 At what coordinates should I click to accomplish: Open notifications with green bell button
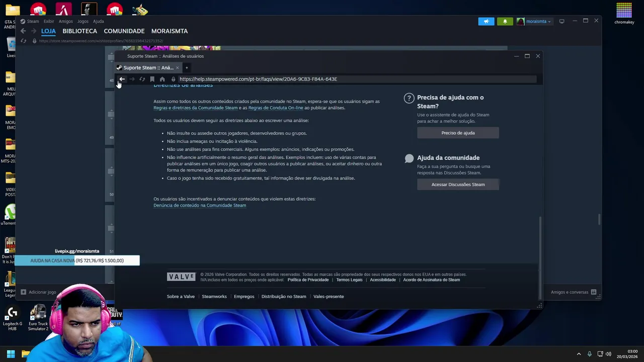click(505, 21)
